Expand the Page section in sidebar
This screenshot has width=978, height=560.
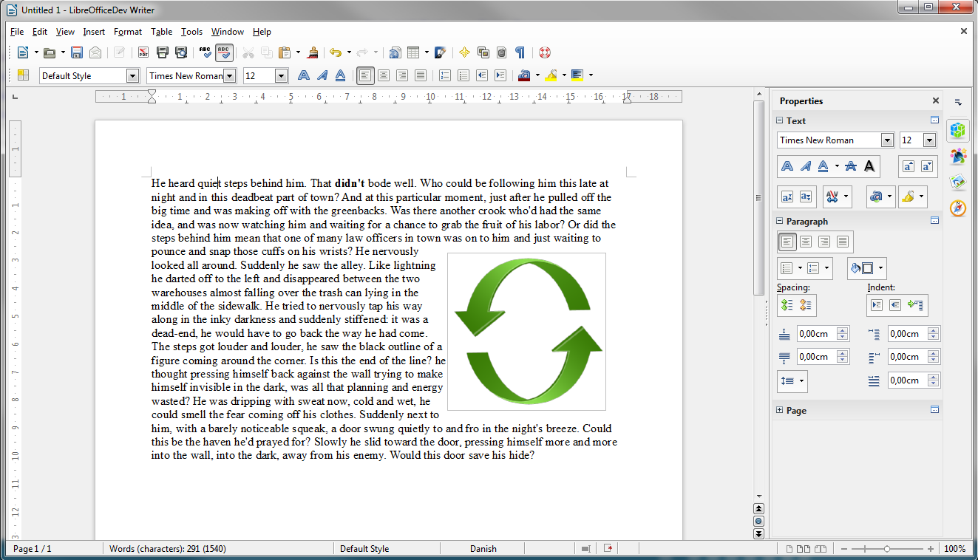[x=779, y=410]
